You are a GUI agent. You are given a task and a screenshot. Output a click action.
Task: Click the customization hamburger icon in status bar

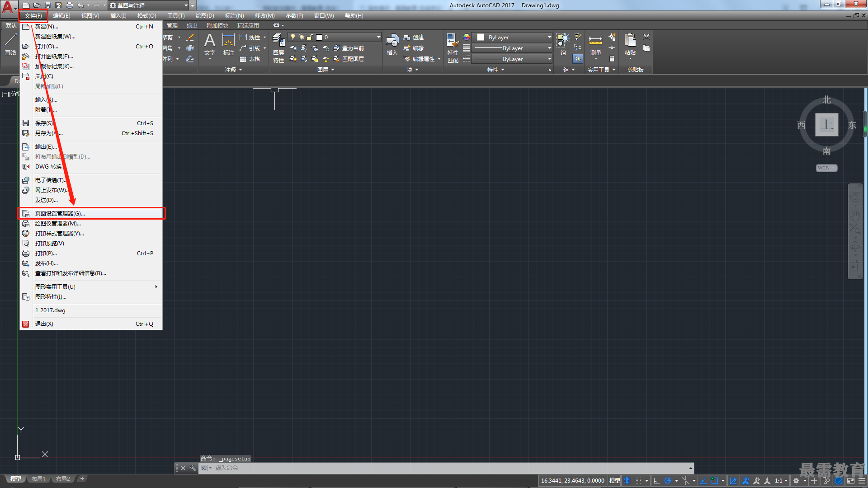(x=862, y=481)
